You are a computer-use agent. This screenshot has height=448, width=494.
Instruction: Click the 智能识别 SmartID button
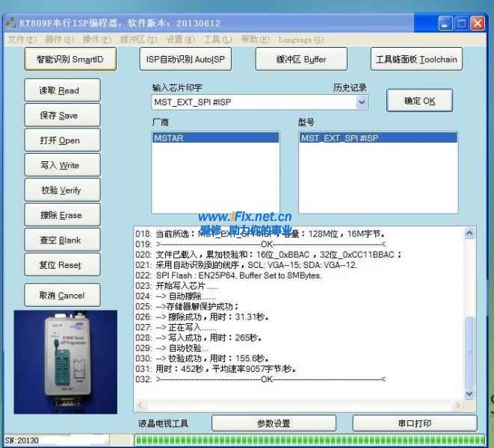[x=70, y=59]
